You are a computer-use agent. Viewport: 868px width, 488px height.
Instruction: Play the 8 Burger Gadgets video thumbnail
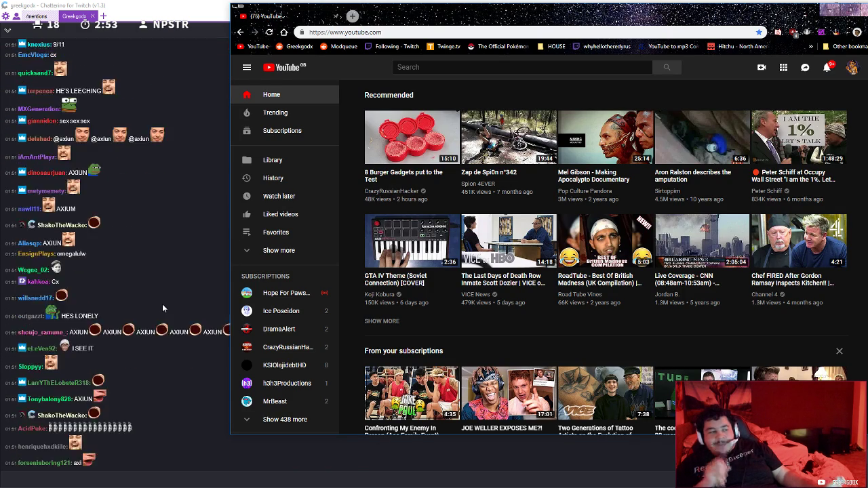click(412, 138)
